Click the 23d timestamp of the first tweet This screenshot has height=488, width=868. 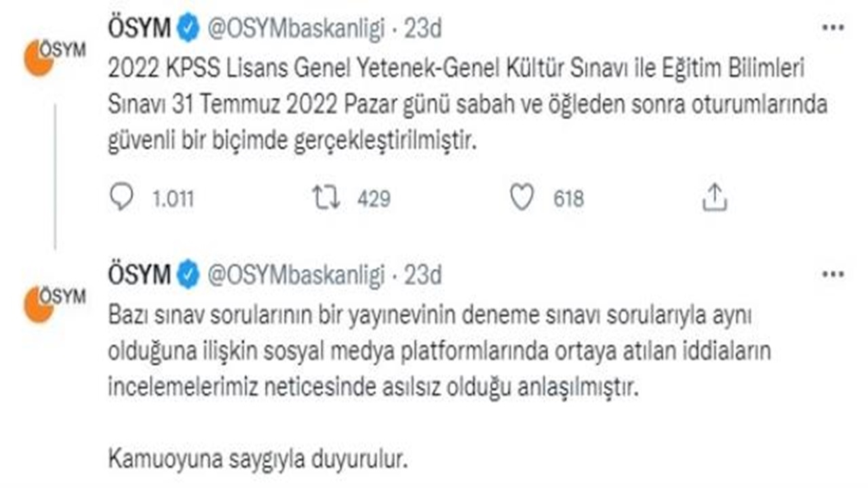[x=423, y=28]
